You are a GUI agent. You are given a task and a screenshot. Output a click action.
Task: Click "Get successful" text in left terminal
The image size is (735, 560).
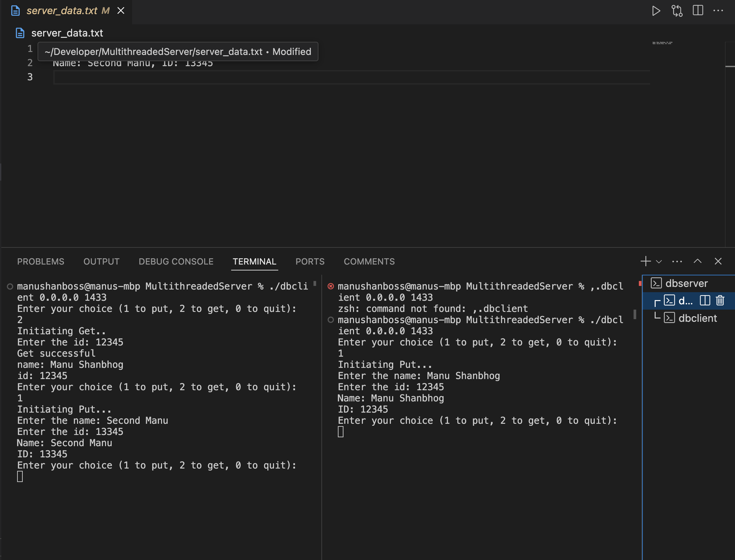pos(56,353)
